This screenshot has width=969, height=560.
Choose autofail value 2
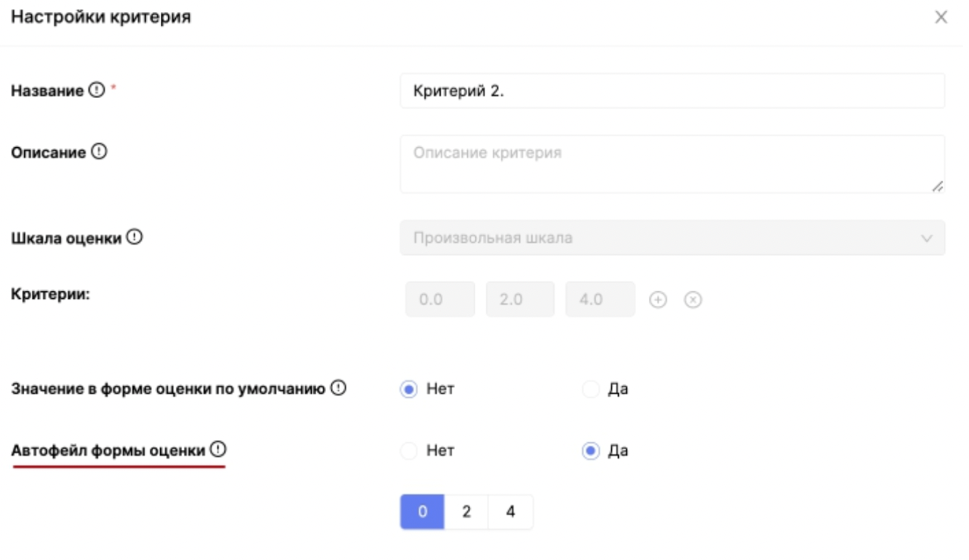click(x=466, y=512)
